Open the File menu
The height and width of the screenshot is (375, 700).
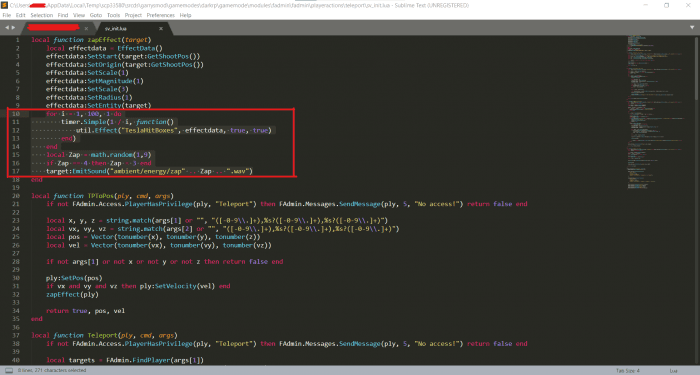(7, 15)
